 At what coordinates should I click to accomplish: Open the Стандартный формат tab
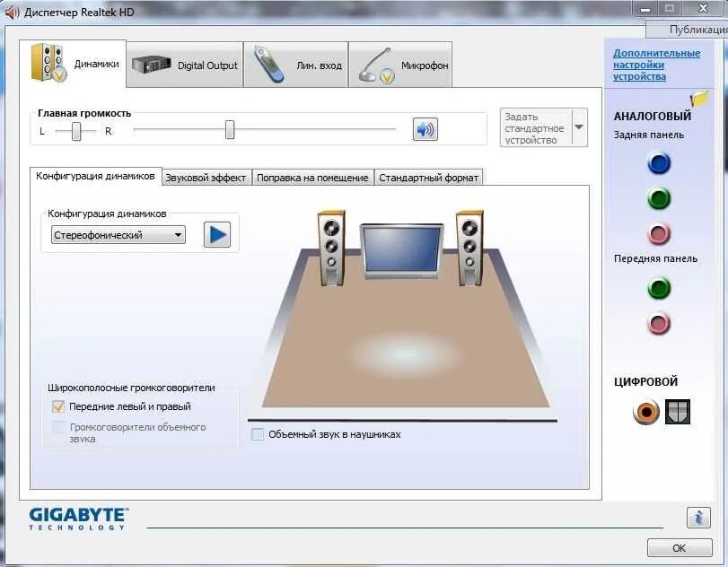(428, 178)
